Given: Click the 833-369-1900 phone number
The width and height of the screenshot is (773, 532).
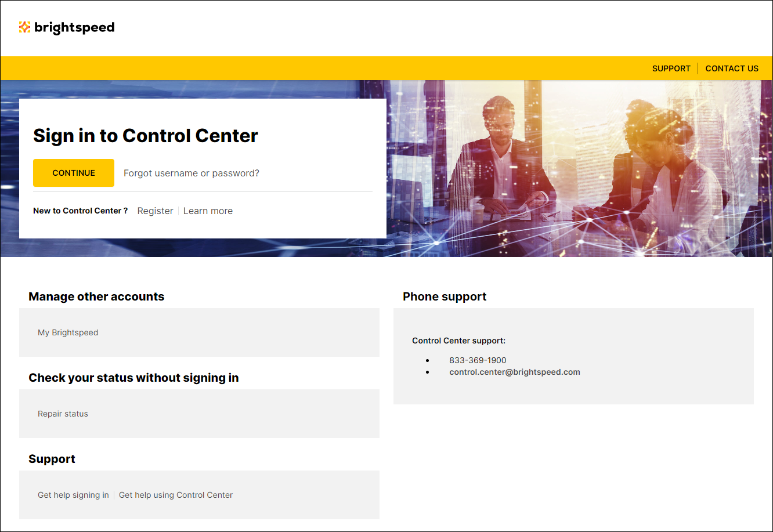Looking at the screenshot, I should click(x=478, y=360).
